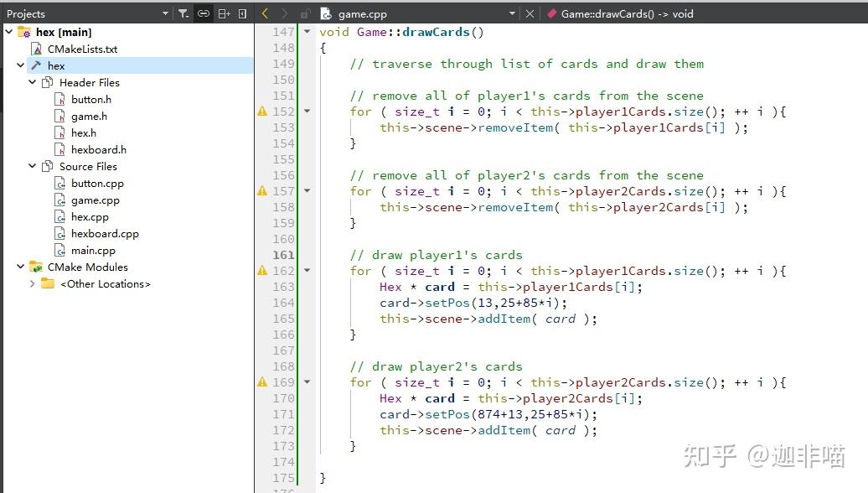Open game.h header file

point(89,116)
